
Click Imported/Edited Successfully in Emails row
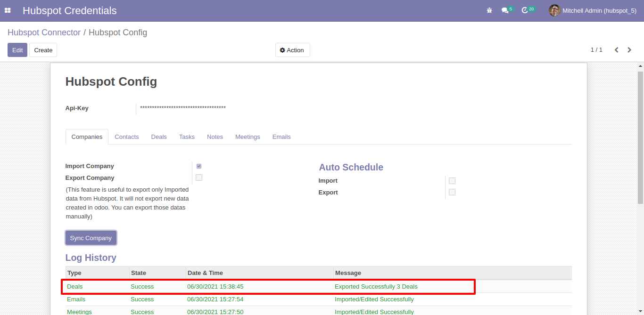[374, 299]
